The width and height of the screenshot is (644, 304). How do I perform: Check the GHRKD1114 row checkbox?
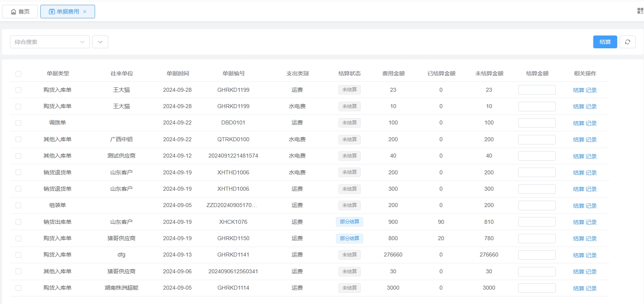[18, 288]
